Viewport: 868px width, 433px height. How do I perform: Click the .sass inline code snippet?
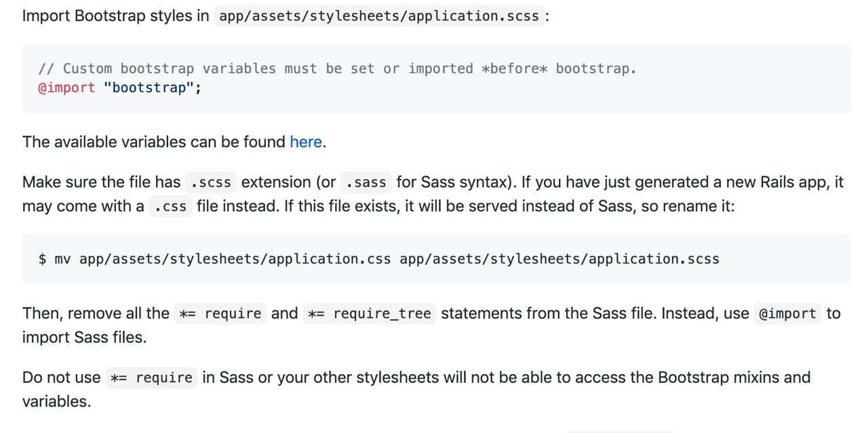(366, 182)
